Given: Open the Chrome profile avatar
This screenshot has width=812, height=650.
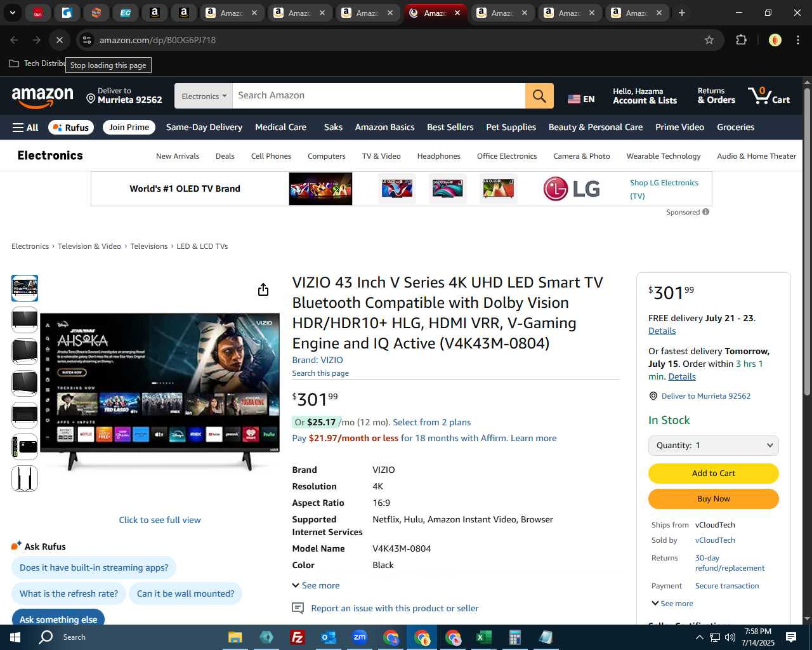Looking at the screenshot, I should (x=775, y=40).
